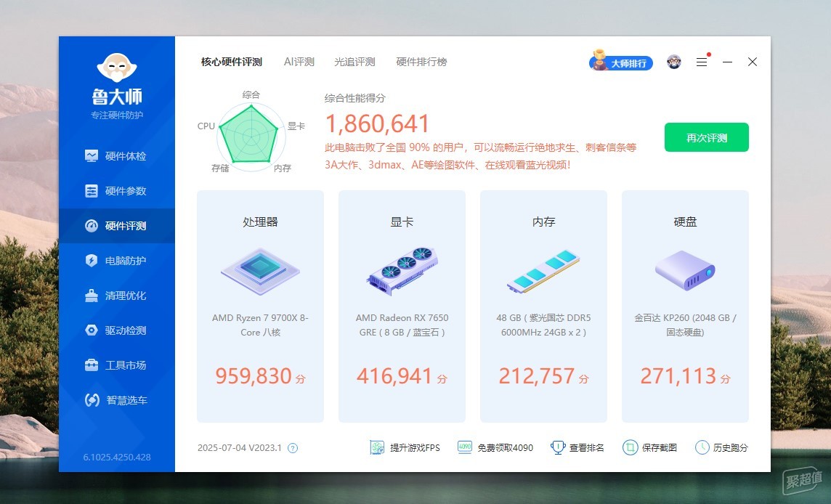Open the 提升游戏FPS link
Screen dimensions: 831x504
(x=415, y=448)
